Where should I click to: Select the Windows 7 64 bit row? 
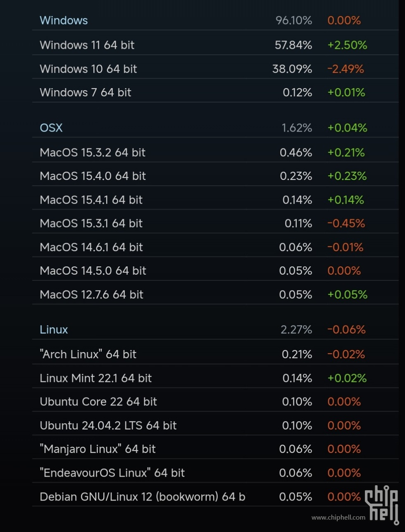coord(215,92)
